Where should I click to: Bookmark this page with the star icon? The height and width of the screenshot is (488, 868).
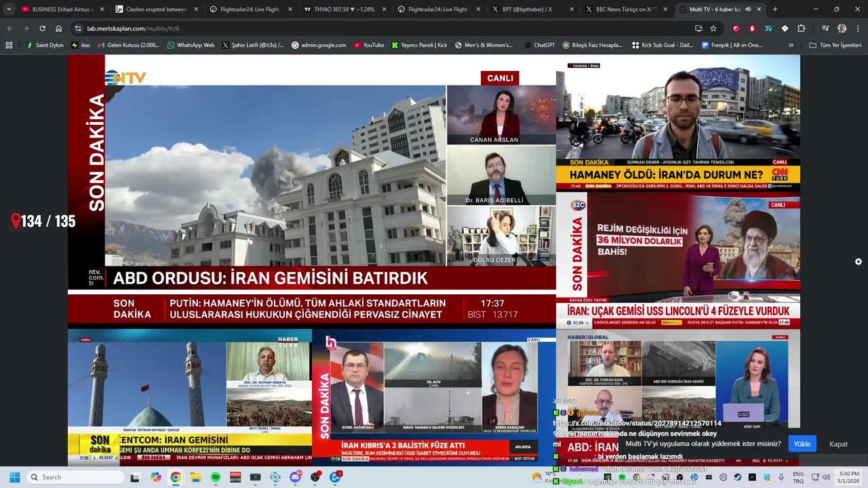[x=713, y=28]
